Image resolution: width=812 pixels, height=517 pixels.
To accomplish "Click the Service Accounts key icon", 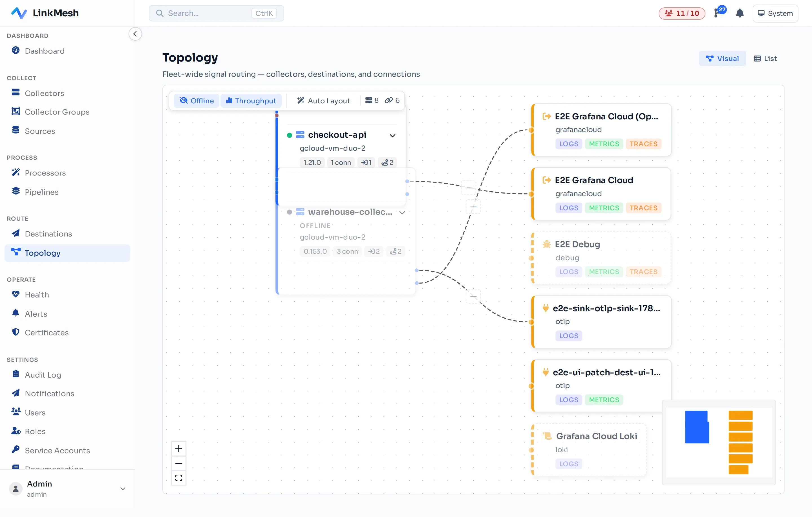I will (x=16, y=450).
